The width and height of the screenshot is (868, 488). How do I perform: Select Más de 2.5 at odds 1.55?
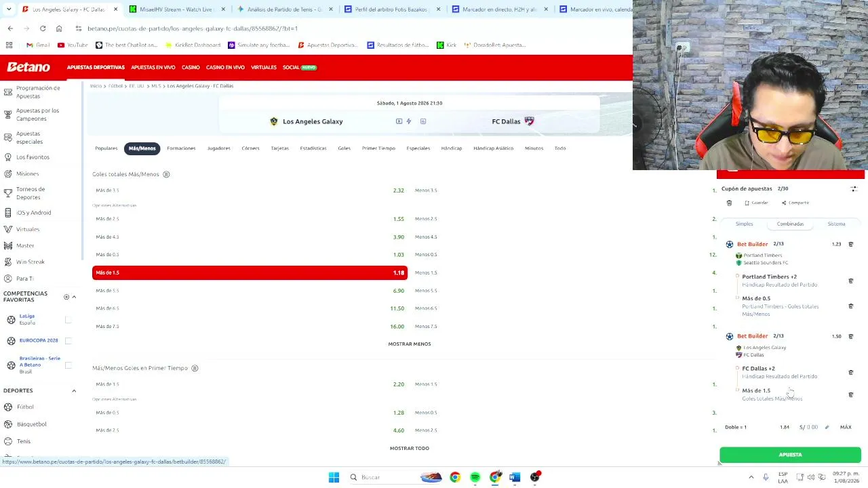pyautogui.click(x=250, y=219)
